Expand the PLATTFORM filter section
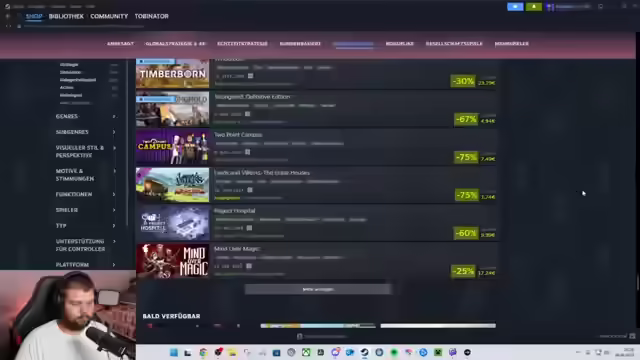This screenshot has width=640, height=360. 85,264
